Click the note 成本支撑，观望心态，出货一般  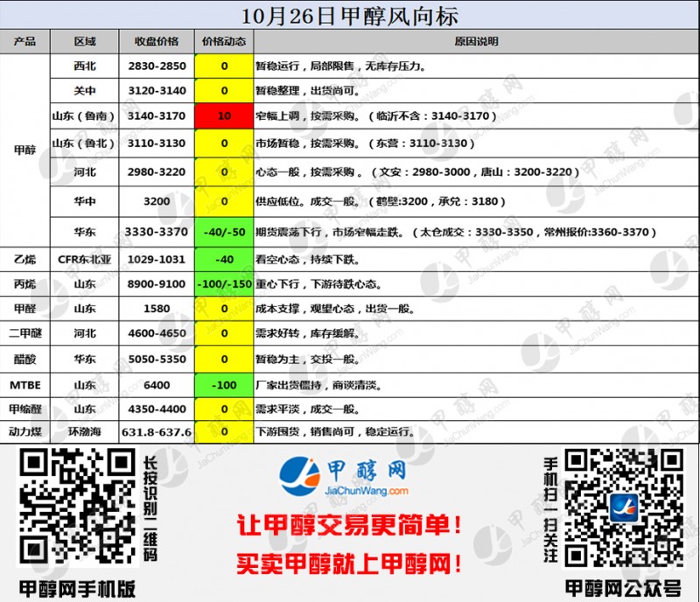pos(335,309)
